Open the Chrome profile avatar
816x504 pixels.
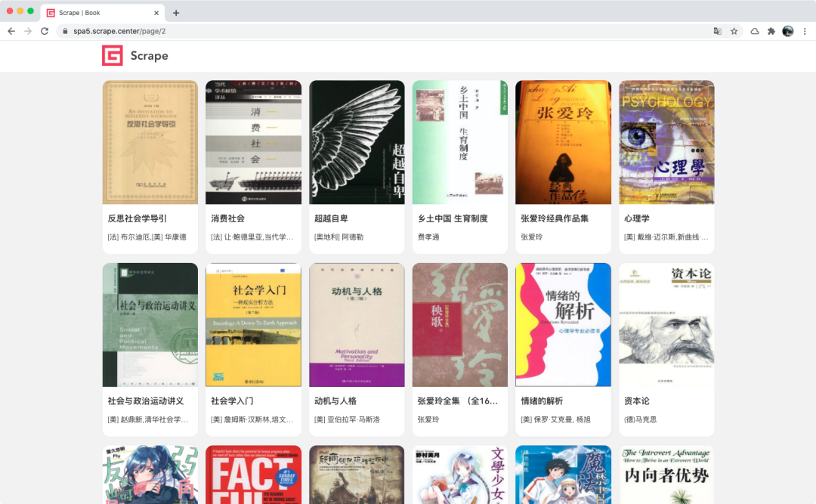pos(788,31)
